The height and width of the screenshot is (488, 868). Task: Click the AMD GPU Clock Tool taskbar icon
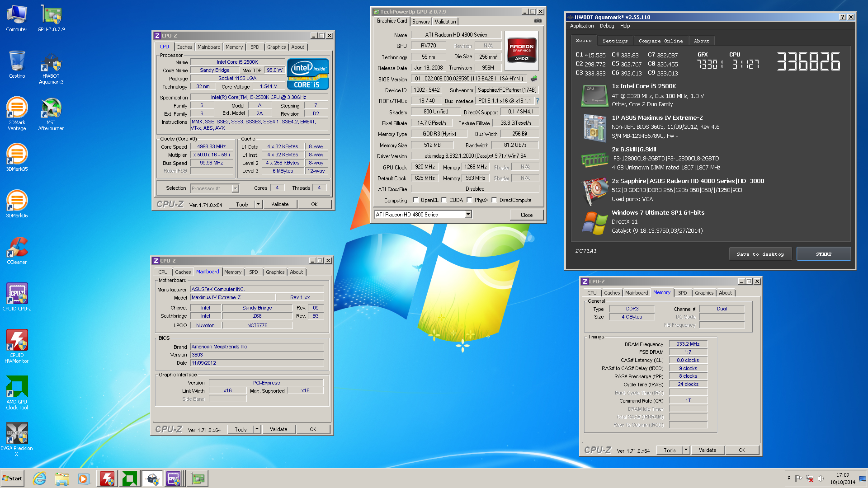tap(129, 479)
